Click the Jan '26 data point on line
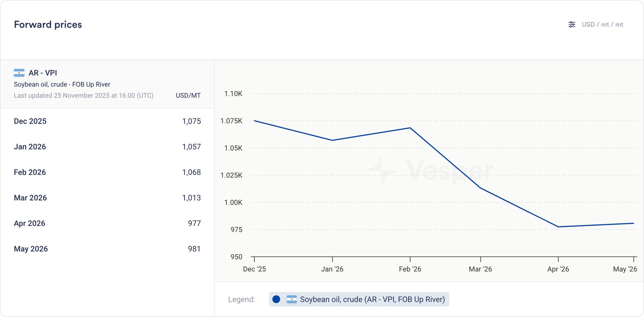The image size is (644, 317). pos(332,140)
